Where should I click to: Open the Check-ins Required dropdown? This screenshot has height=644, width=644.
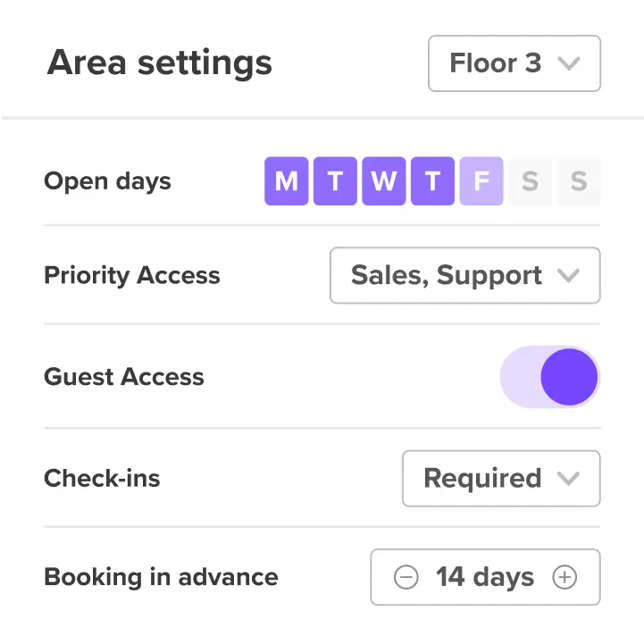[x=501, y=479]
